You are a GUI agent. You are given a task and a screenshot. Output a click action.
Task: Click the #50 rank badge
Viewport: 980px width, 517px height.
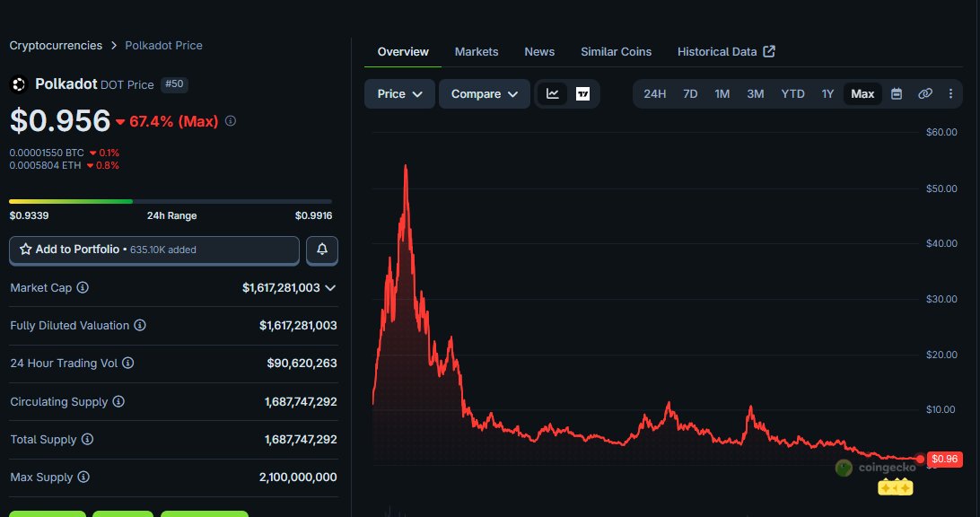[174, 84]
